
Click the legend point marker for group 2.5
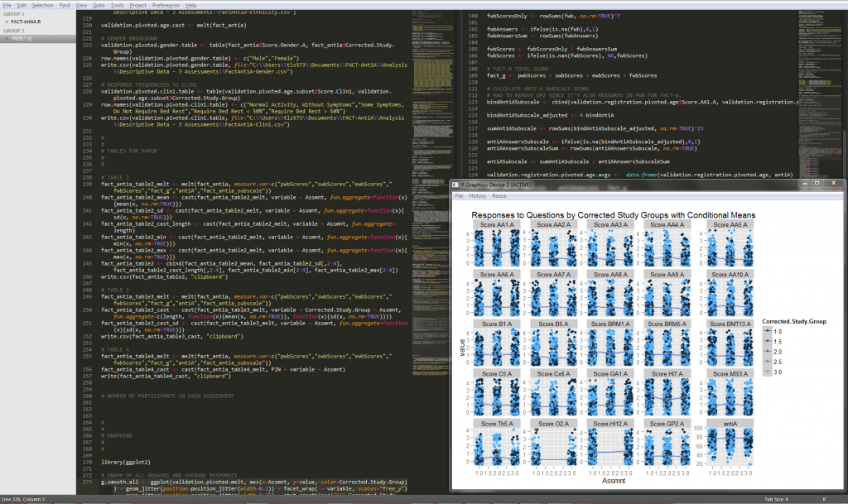click(x=768, y=362)
